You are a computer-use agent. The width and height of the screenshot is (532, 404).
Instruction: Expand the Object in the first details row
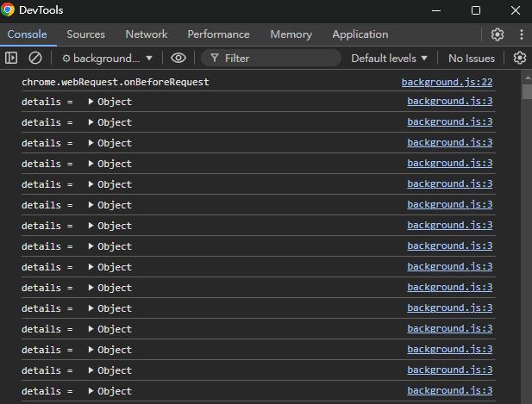click(x=91, y=102)
